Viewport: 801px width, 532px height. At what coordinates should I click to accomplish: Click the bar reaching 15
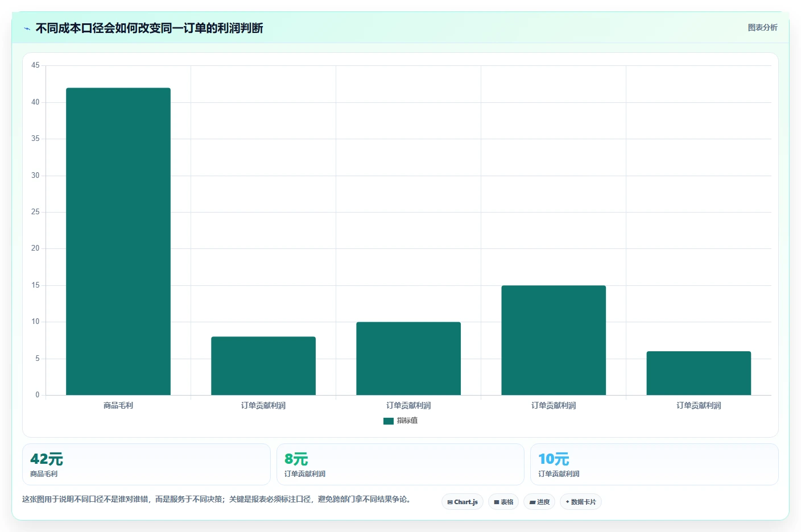554,340
